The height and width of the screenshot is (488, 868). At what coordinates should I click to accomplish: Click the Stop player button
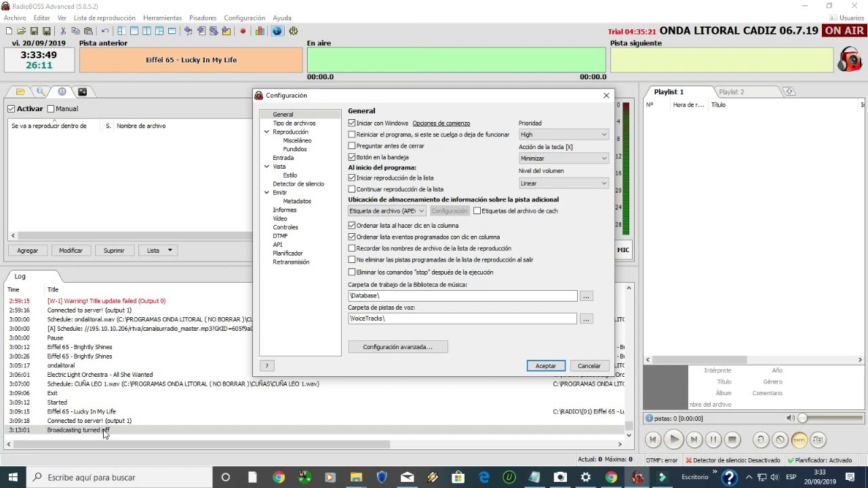click(x=732, y=440)
